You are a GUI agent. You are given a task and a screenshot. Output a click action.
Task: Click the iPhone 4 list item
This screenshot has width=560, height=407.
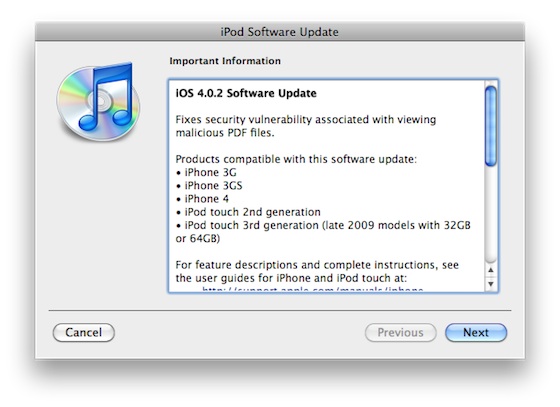(x=203, y=199)
